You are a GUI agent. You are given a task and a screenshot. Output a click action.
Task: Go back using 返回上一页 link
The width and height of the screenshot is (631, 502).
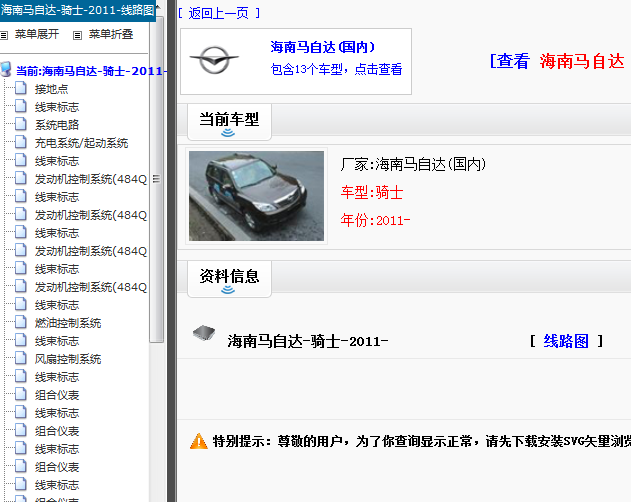pos(219,13)
